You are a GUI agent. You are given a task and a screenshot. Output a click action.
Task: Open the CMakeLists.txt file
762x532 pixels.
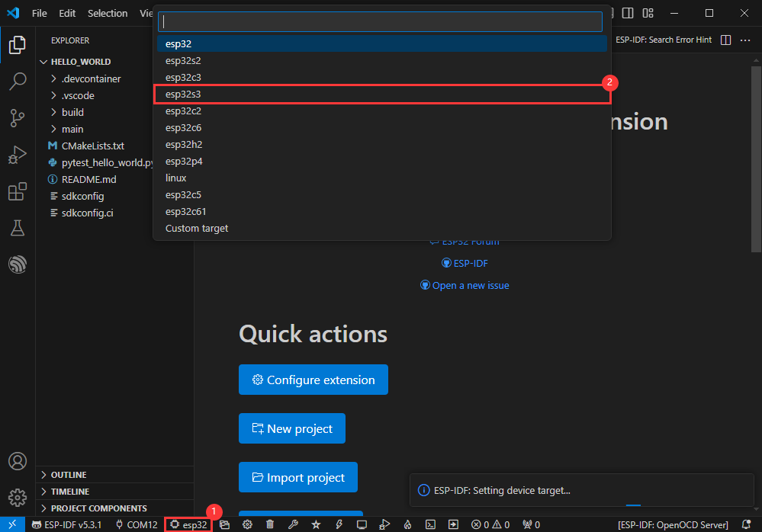pos(92,146)
